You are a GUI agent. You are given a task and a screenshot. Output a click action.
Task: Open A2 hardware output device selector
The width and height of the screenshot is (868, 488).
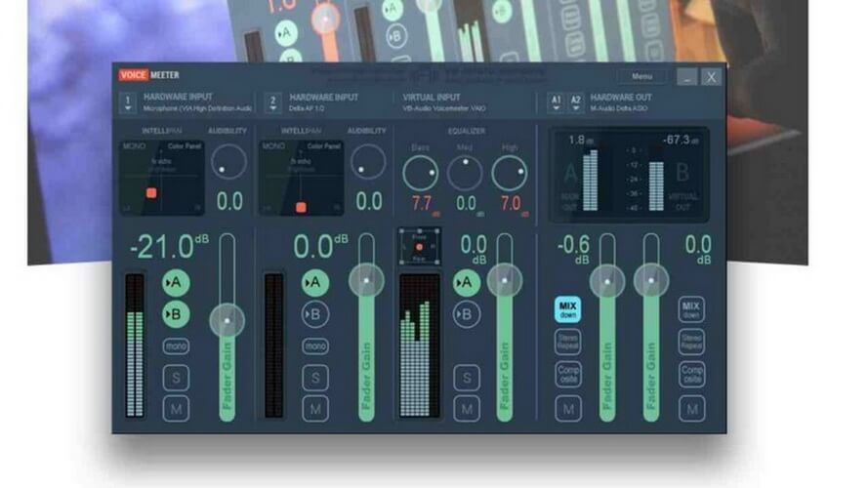[576, 102]
